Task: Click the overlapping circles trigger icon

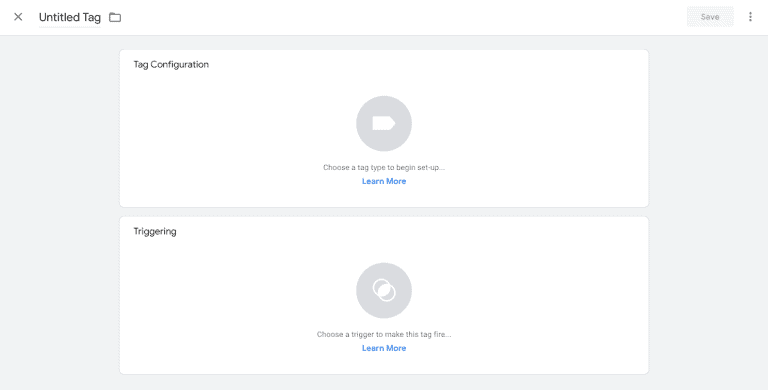Action: 384,291
